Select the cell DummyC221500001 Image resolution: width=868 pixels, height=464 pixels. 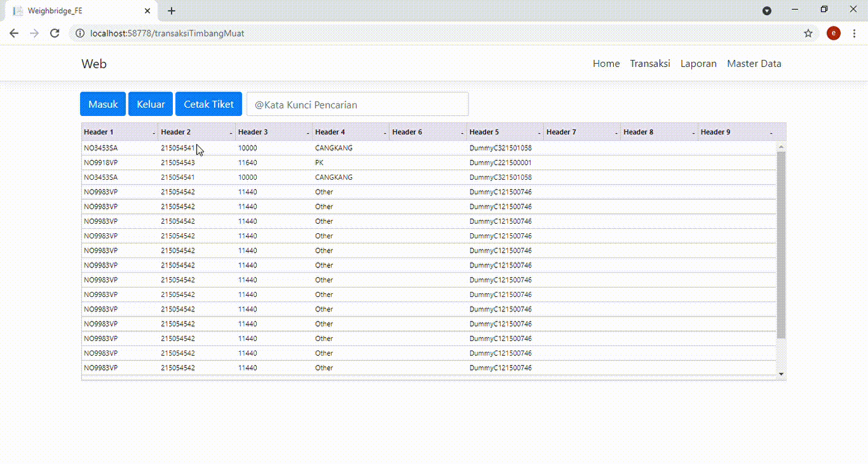coord(505,163)
